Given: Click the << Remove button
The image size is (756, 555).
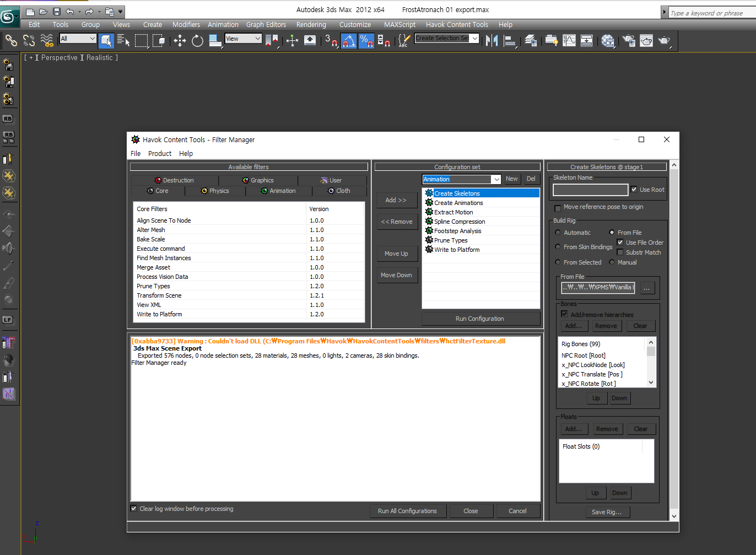Looking at the screenshot, I should click(397, 222).
